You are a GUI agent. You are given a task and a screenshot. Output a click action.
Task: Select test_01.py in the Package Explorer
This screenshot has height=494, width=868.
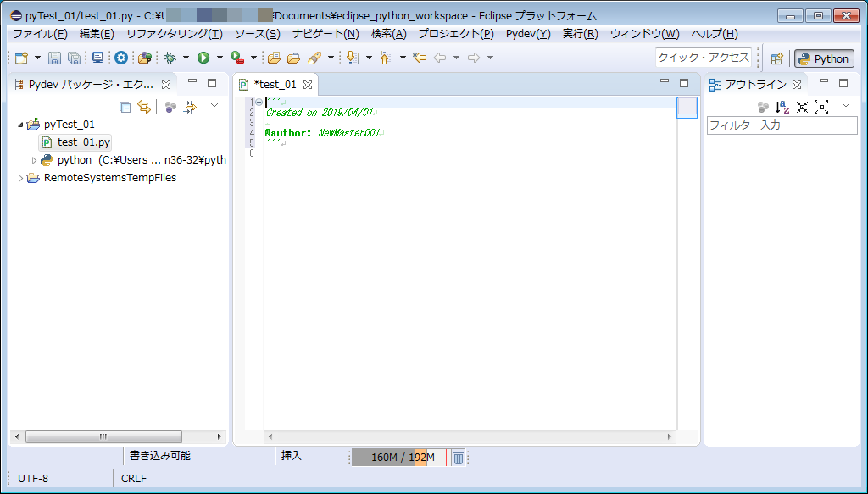(x=76, y=142)
